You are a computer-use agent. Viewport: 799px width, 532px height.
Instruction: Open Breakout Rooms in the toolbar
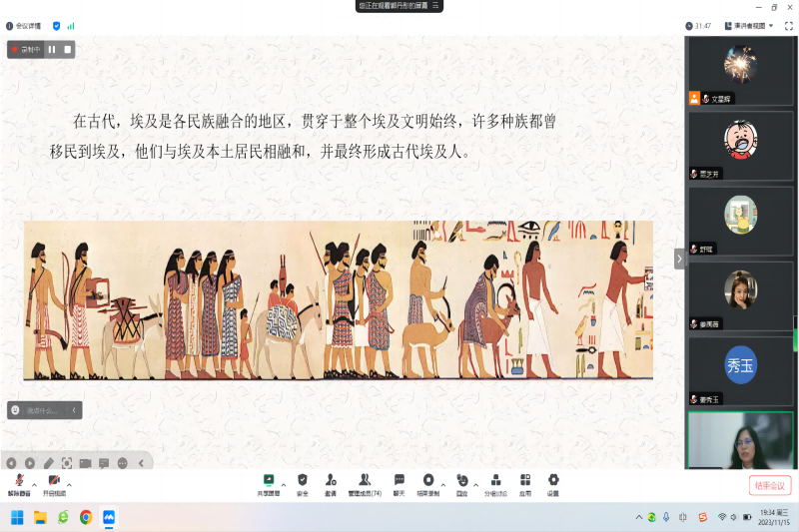495,485
